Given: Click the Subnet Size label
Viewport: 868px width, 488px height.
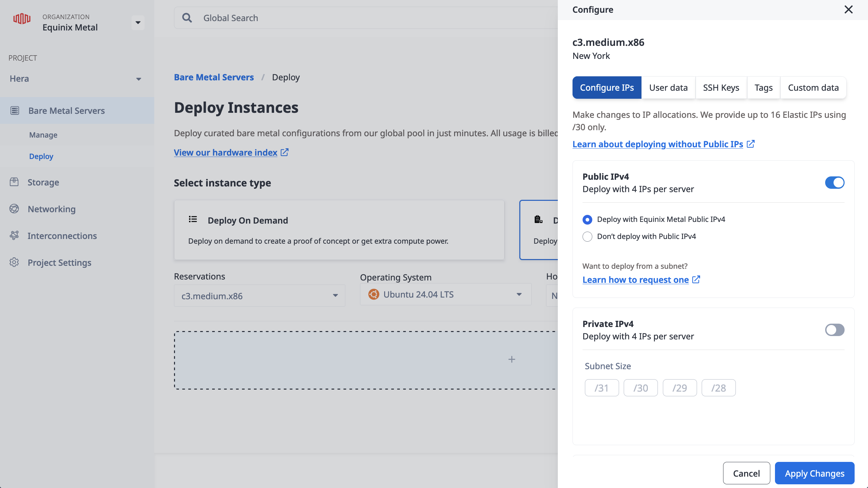Looking at the screenshot, I should pyautogui.click(x=608, y=366).
